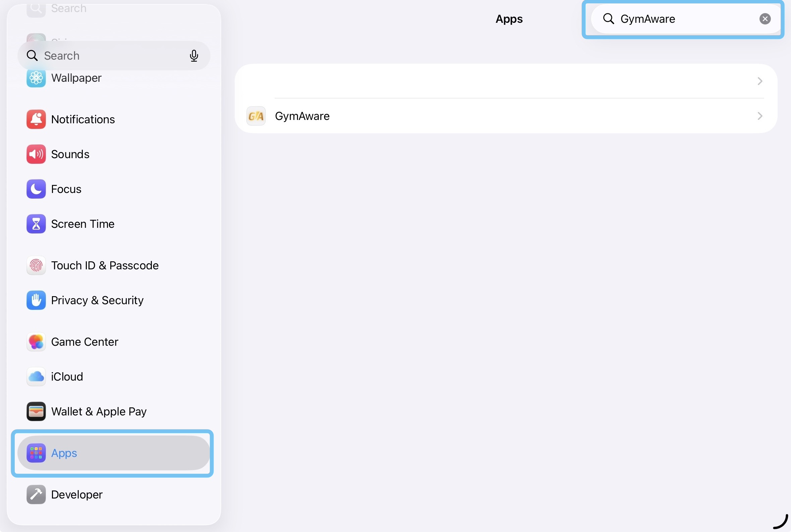This screenshot has width=791, height=532.
Task: Open Screen Time via the hourglass icon
Action: (36, 224)
